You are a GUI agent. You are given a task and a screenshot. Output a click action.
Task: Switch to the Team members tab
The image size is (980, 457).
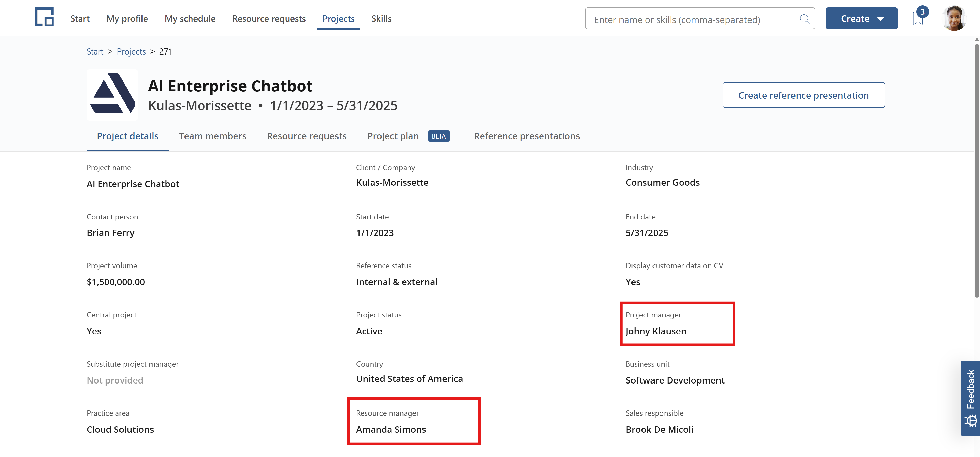(x=212, y=136)
